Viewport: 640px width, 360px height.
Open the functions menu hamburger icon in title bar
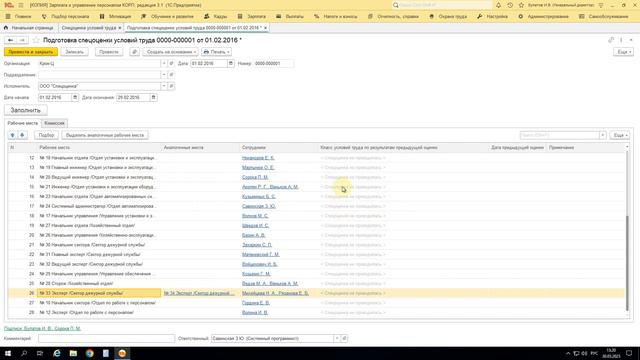pos(21,5)
